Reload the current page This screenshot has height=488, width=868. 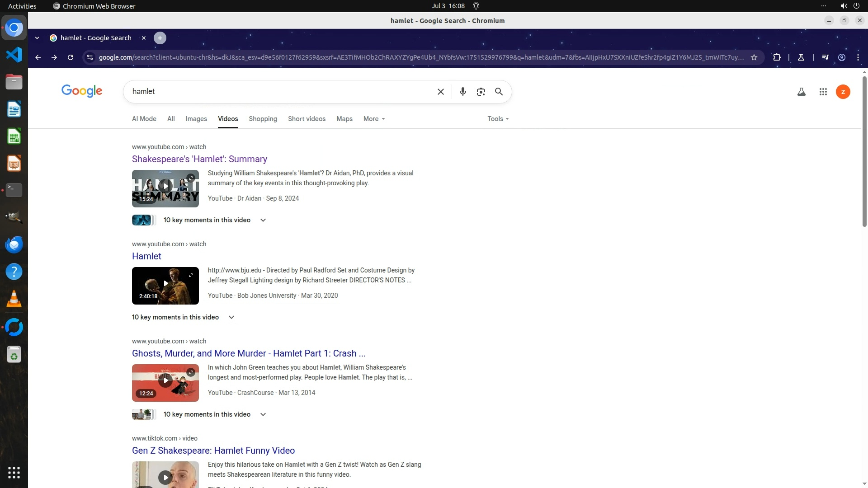click(x=71, y=57)
